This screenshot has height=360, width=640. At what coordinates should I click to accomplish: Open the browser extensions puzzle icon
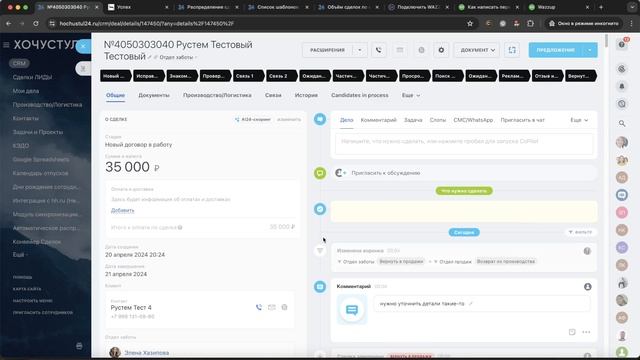(530, 24)
